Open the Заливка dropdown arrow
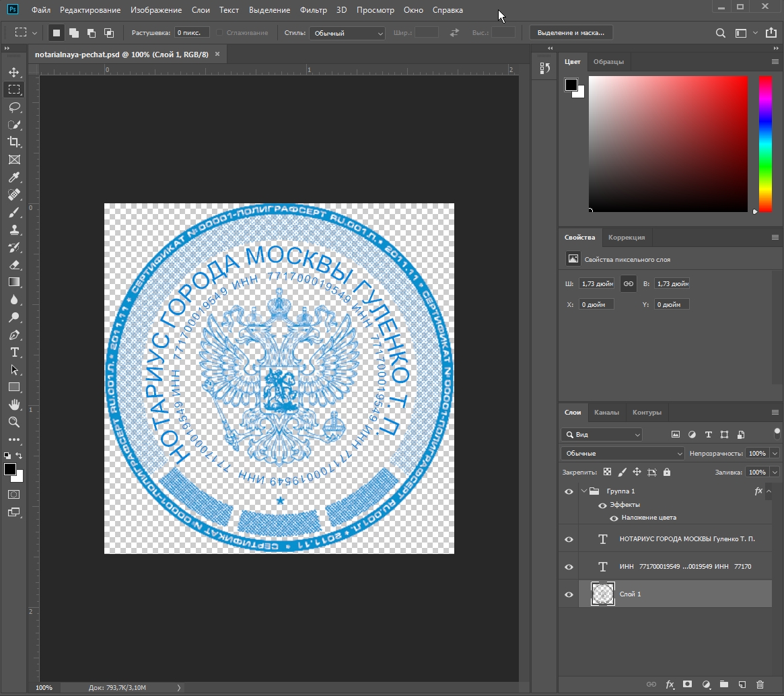The width and height of the screenshot is (784, 696). pos(775,472)
